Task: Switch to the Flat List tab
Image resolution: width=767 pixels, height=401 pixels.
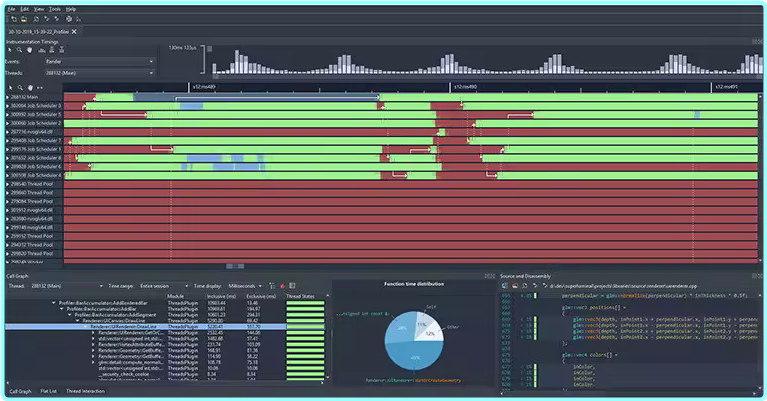Action: coord(48,391)
